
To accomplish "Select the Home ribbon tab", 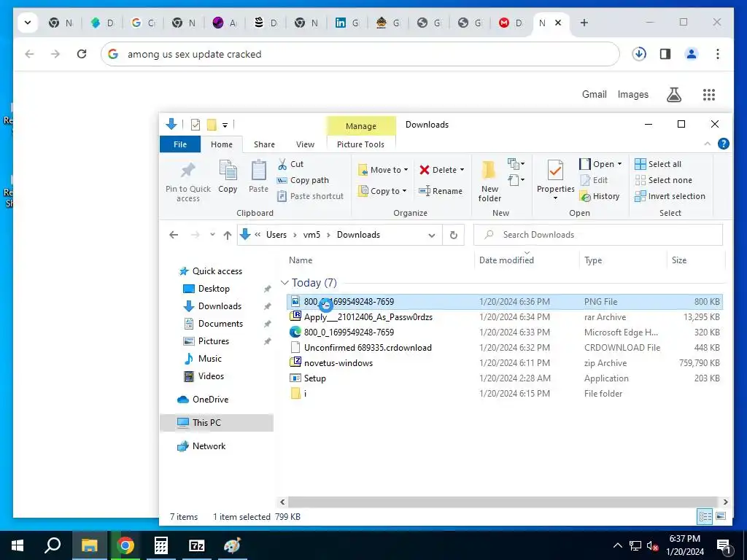I will click(x=222, y=144).
